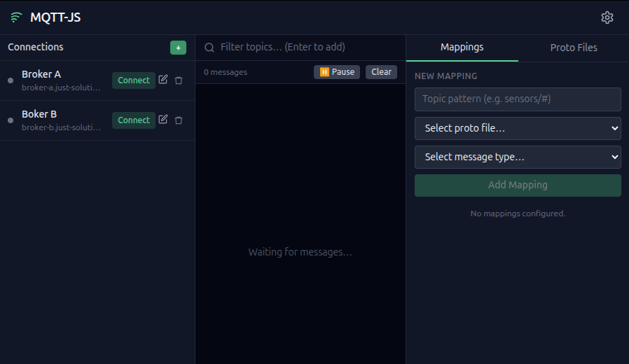The width and height of the screenshot is (629, 364).
Task: Click the search magnifier icon
Action: 209,48
